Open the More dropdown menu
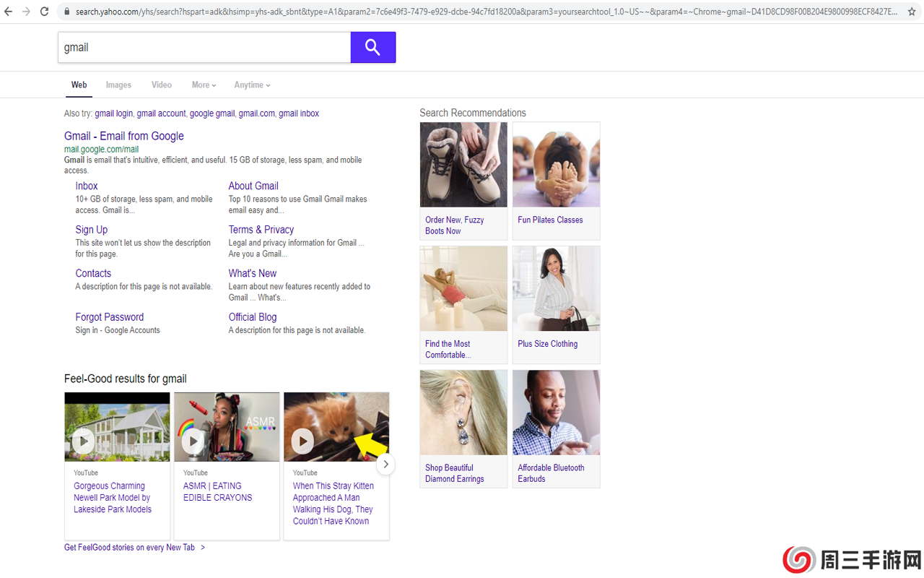Screen dimensions: 924x578 click(x=204, y=85)
